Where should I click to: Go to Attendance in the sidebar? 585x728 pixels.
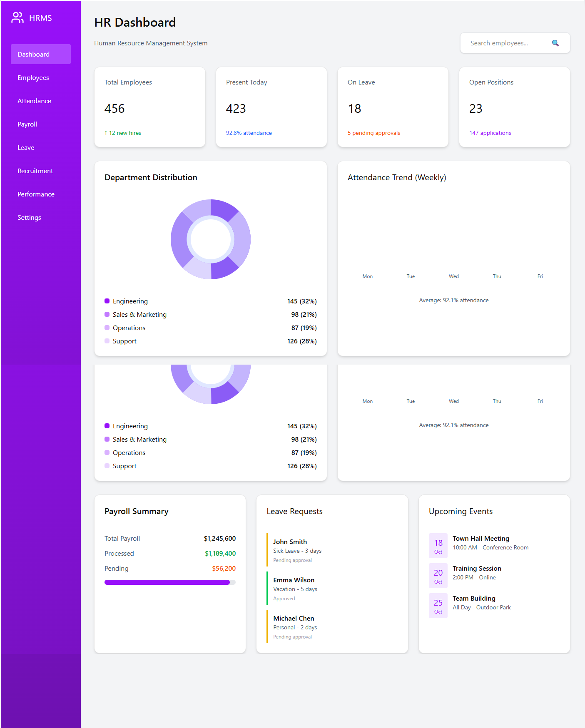coord(34,101)
